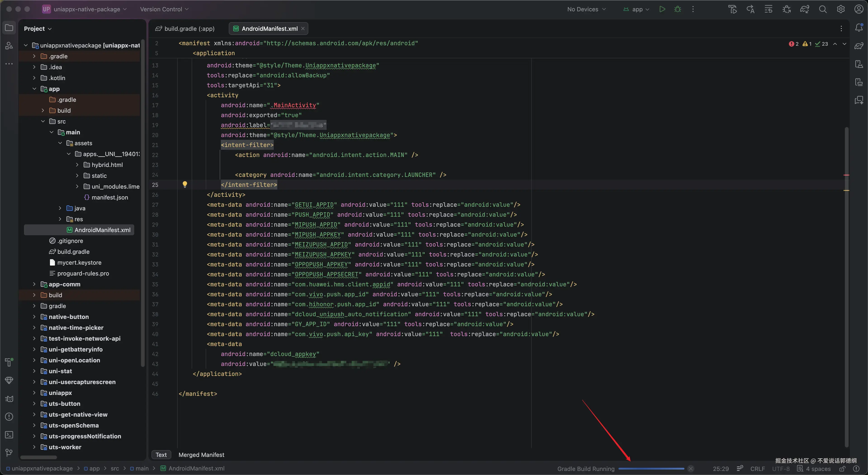The image size is (868, 475).
Task: Collapse the assets folder
Action: point(60,143)
